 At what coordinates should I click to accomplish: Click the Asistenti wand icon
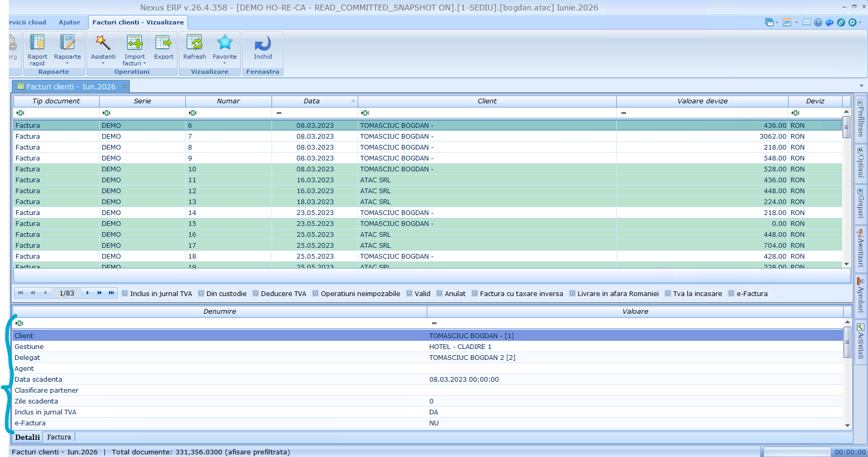point(103,43)
